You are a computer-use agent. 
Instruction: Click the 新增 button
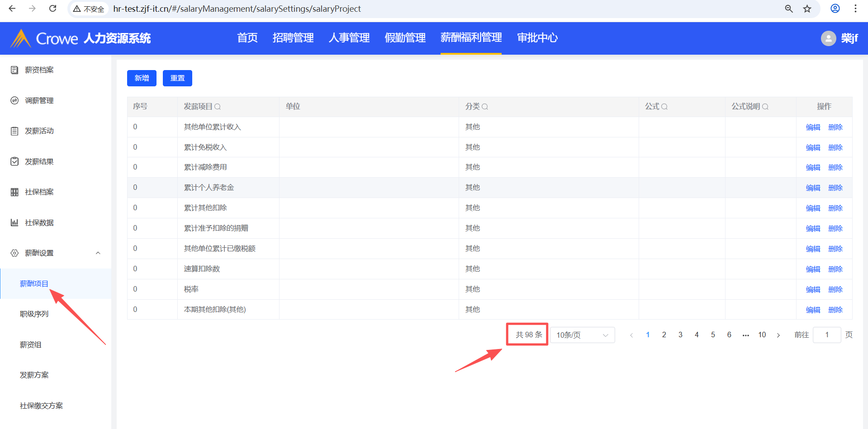coord(142,78)
